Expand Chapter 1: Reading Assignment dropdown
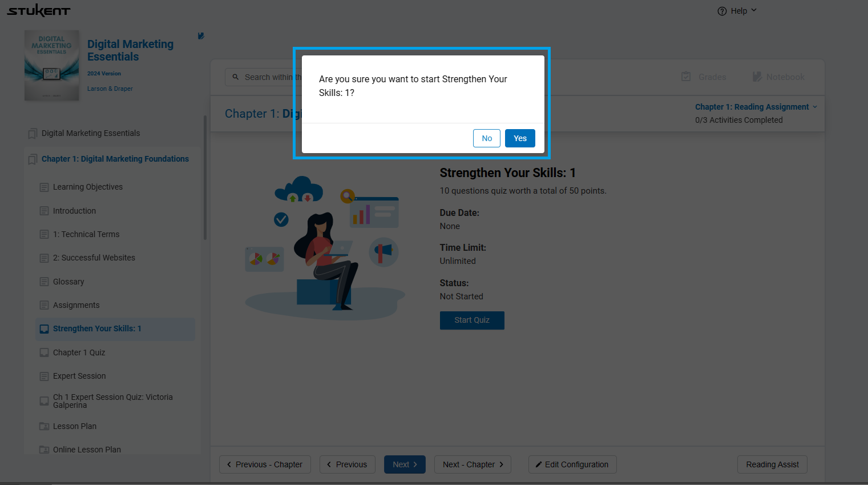The image size is (868, 485). click(x=756, y=107)
